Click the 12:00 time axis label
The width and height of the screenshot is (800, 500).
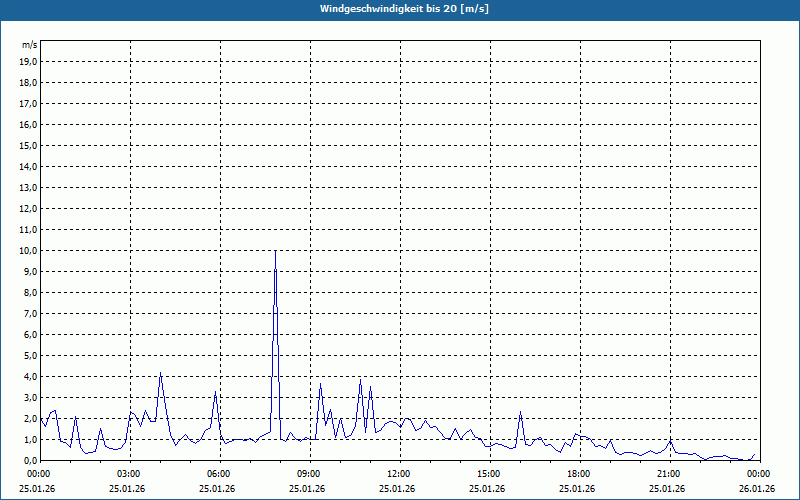pyautogui.click(x=399, y=474)
